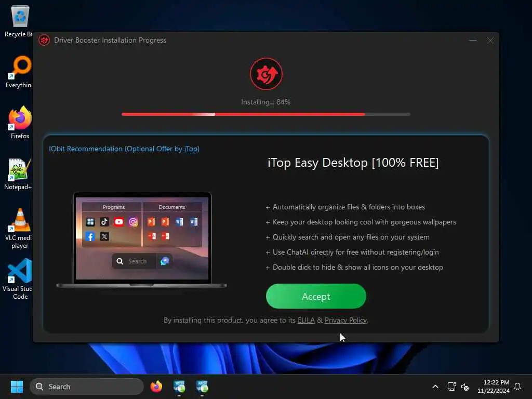Select the Firefox desktop shortcut
Viewport: 532px width, 399px height.
tap(20, 123)
